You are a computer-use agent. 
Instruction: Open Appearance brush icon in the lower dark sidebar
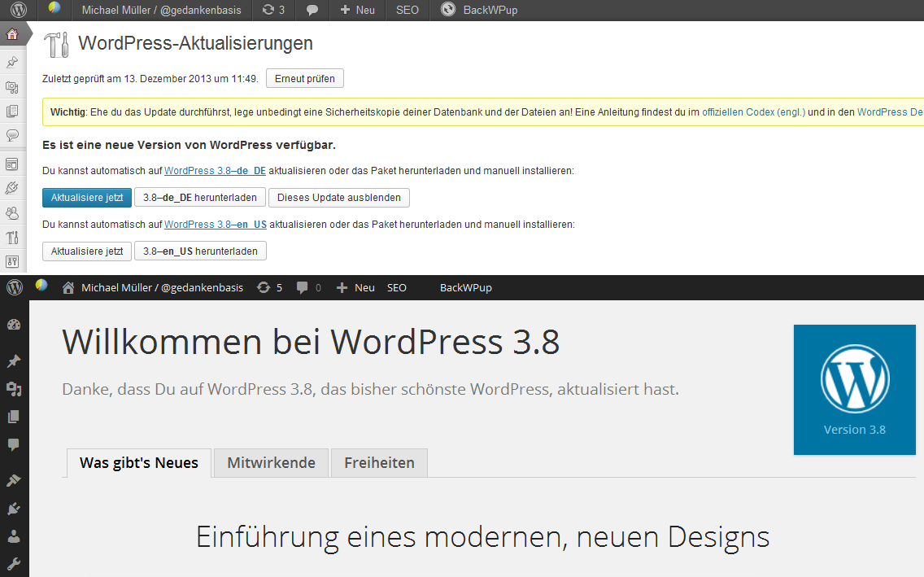point(14,480)
